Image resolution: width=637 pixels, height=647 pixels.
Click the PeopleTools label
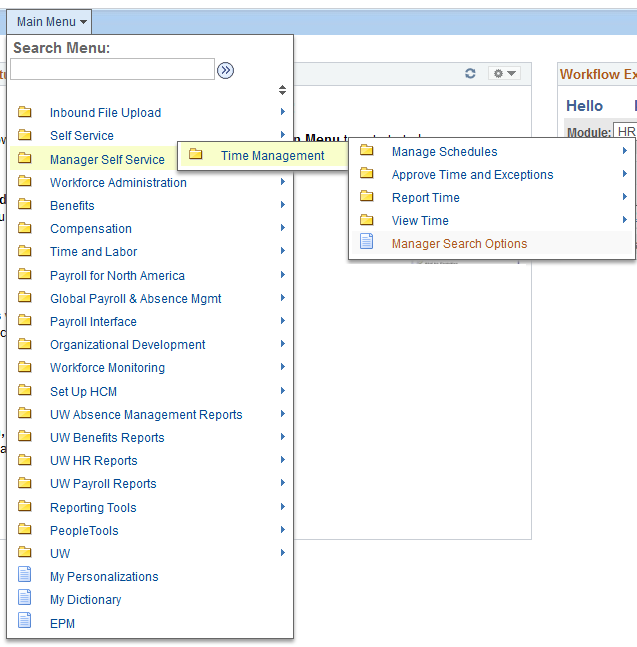[84, 531]
